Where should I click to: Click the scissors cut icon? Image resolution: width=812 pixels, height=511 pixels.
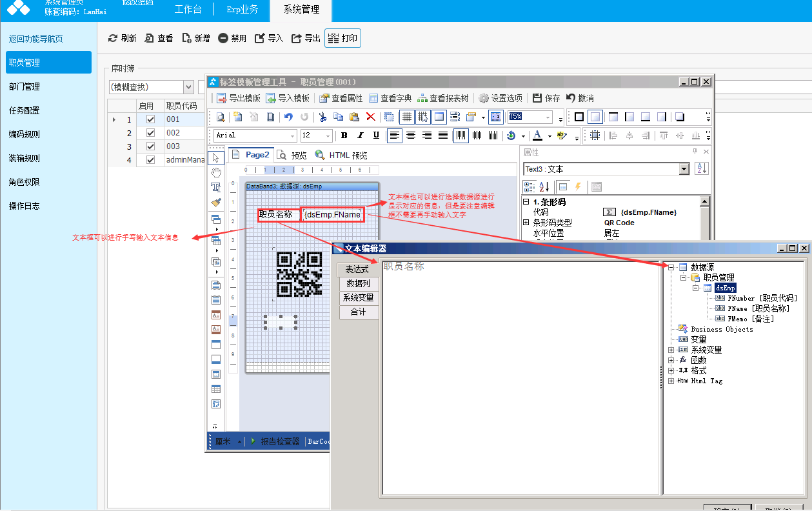coord(322,117)
